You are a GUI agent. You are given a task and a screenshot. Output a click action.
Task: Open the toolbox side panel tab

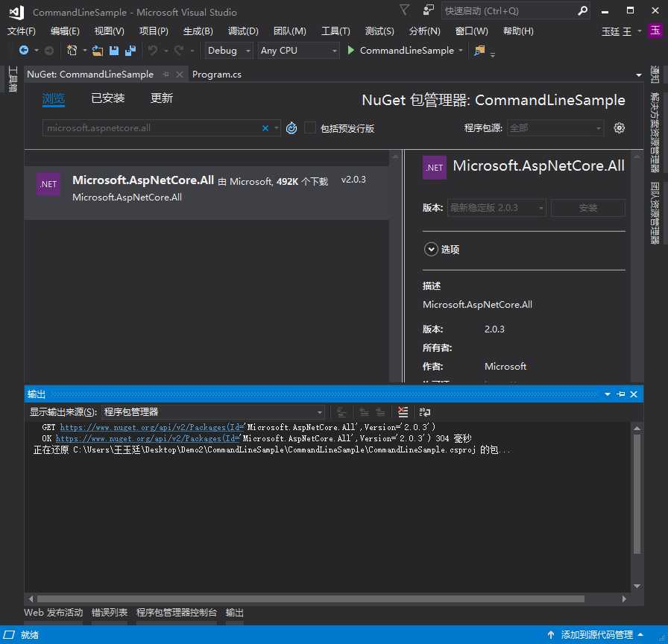click(13, 79)
